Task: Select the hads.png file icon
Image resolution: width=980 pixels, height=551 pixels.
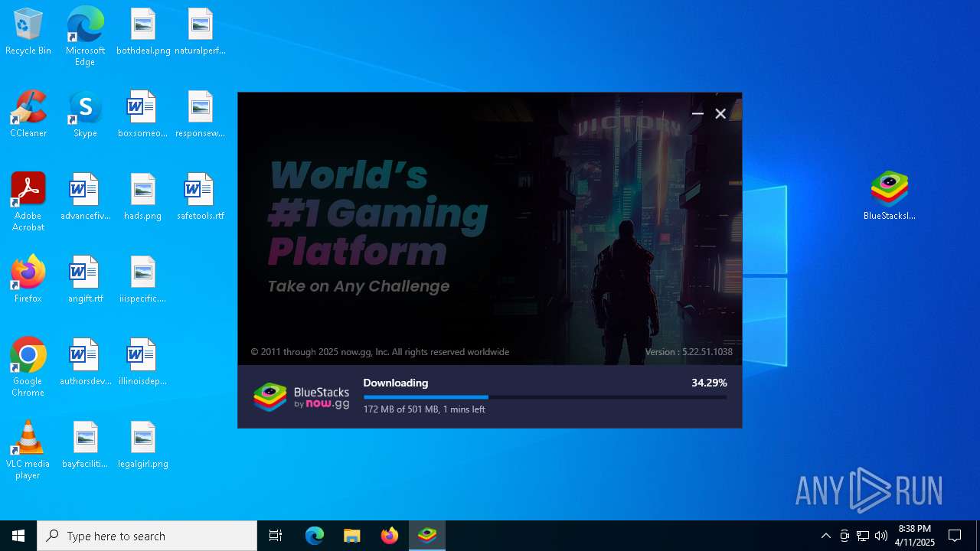Action: (143, 197)
